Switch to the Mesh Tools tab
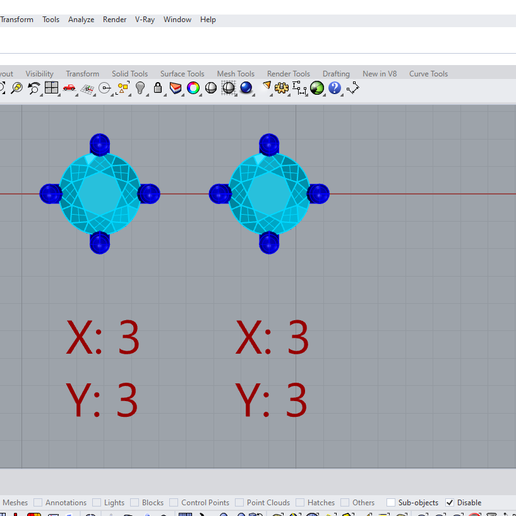 [x=236, y=74]
